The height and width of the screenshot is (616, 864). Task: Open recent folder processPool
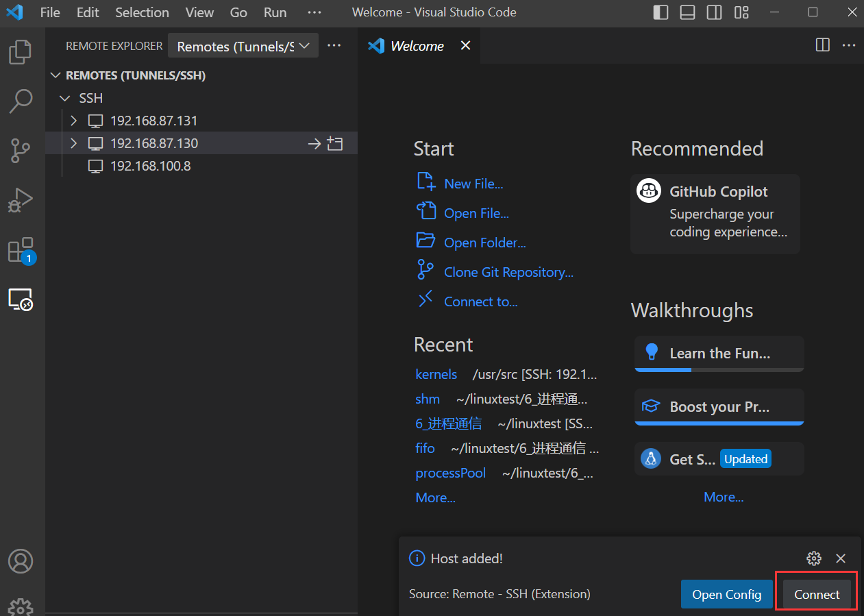pyautogui.click(x=450, y=473)
